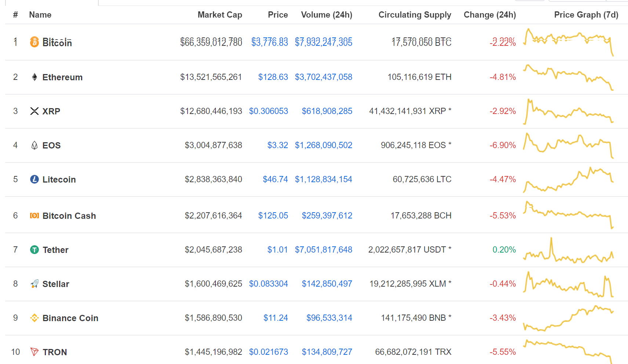
Task: Open the Binance Coin page link
Action: 70,318
